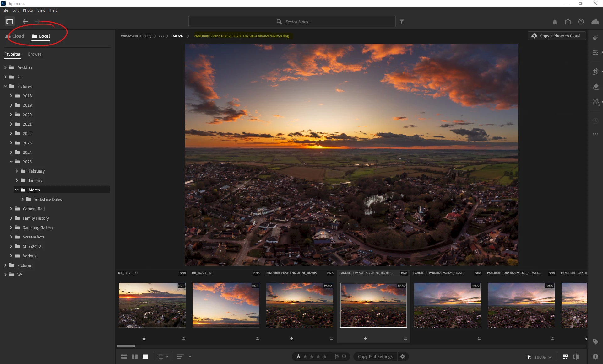Click Copy 1 Photo to Cloud
Screen dimensions: 603x364
tap(556, 36)
